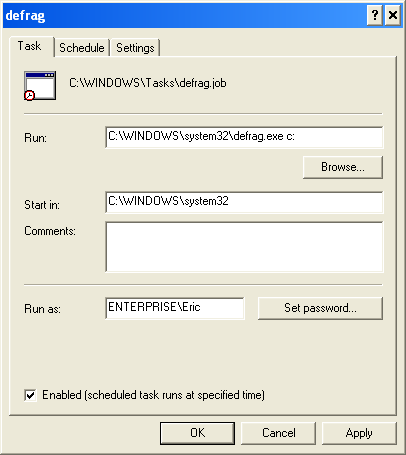The height and width of the screenshot is (455, 406).
Task: Click the Browse... button
Action: tap(343, 167)
